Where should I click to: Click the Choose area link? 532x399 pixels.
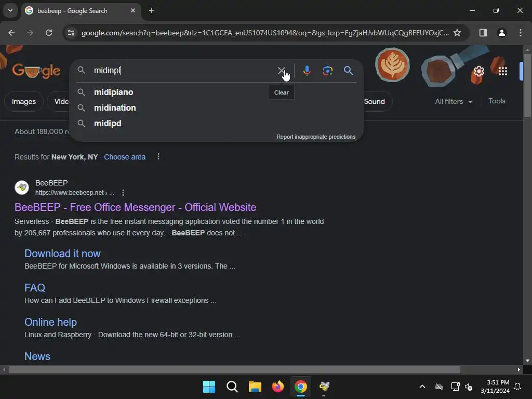point(125,157)
